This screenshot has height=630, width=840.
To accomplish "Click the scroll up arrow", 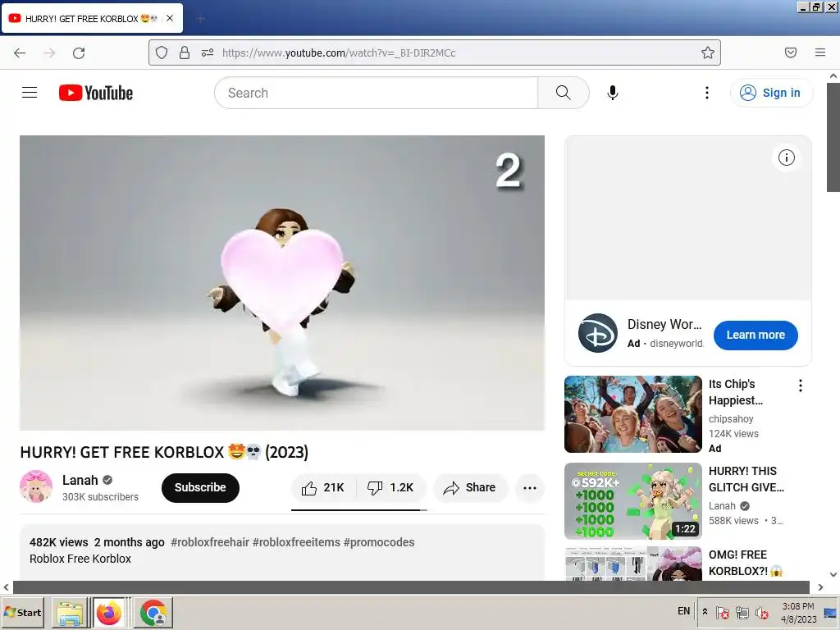I will (x=833, y=76).
